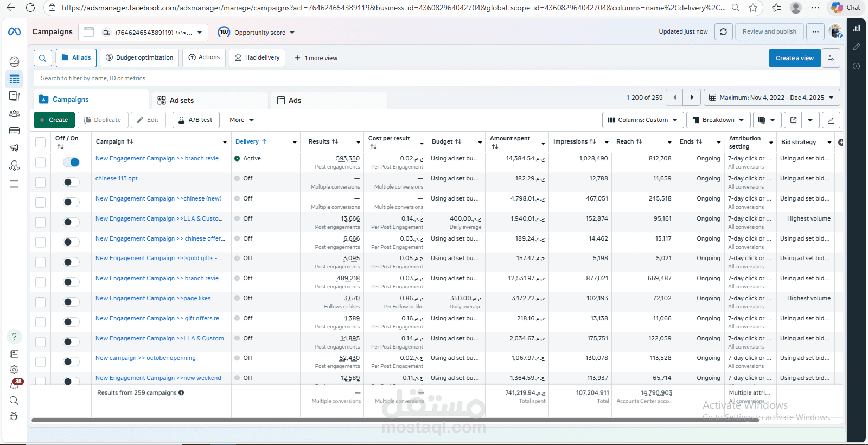Open the three-dots more options next to Review and publish
The height and width of the screenshot is (445, 868).
pos(815,32)
